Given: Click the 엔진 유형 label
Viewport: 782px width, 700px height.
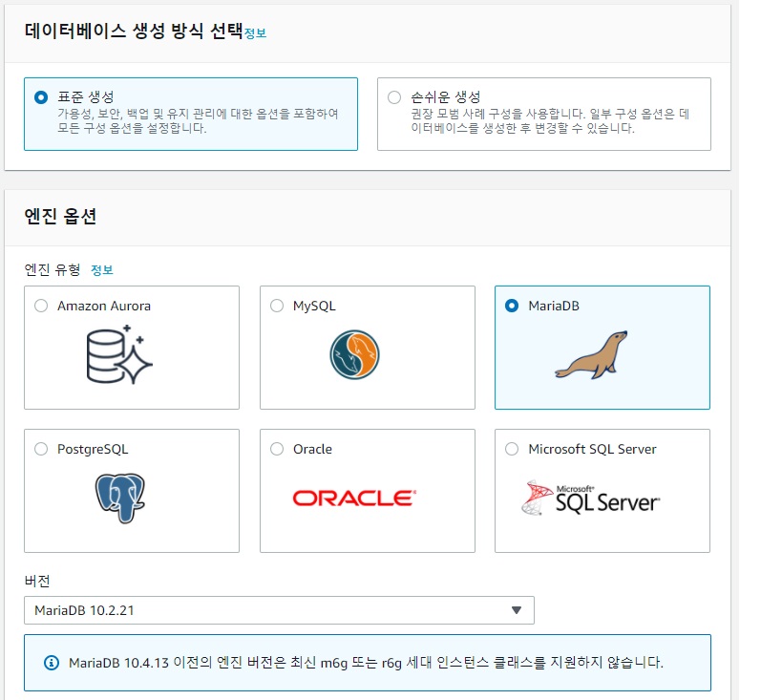Looking at the screenshot, I should [53, 270].
